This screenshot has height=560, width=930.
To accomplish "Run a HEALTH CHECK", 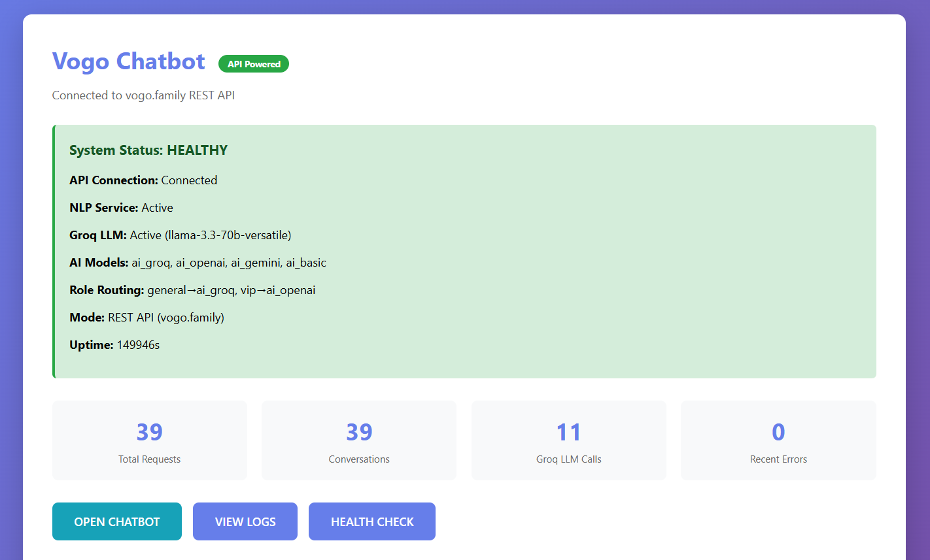I will coord(371,521).
